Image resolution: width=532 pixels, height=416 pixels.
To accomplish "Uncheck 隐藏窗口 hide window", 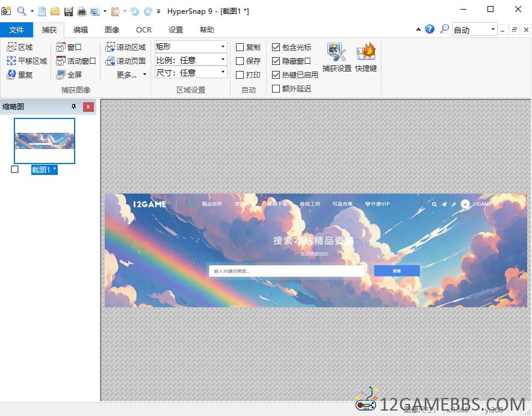I will 276,61.
